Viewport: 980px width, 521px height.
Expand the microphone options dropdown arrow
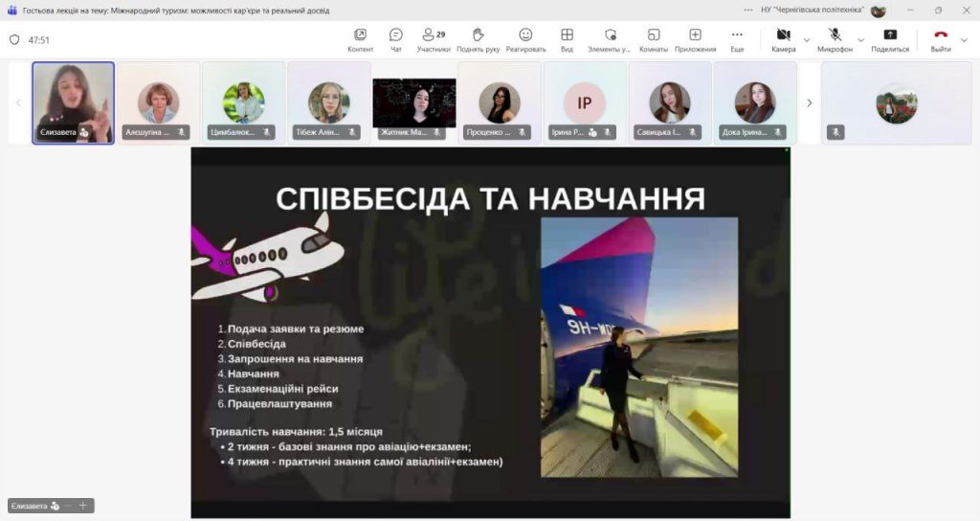(x=860, y=40)
